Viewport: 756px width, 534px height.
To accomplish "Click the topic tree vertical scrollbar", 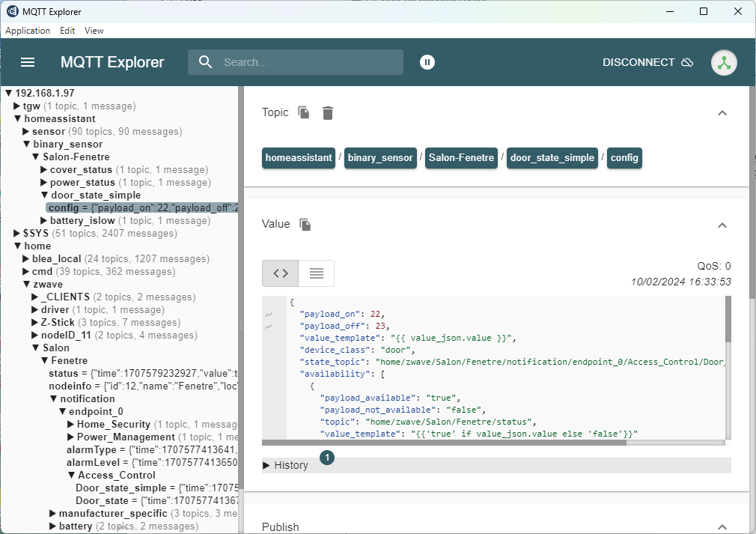I will (241, 289).
